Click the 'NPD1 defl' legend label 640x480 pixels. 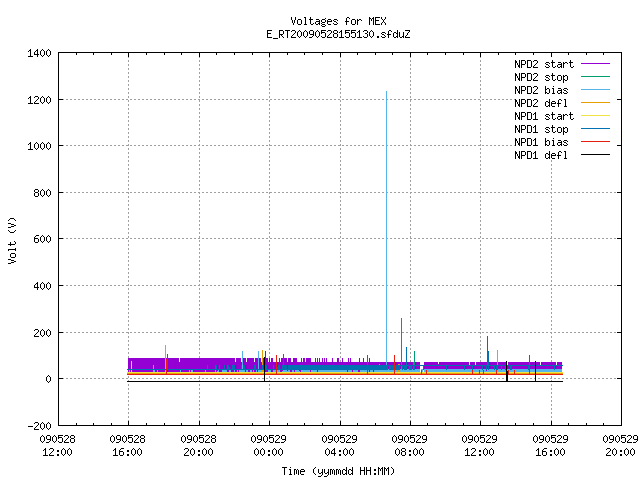541,156
